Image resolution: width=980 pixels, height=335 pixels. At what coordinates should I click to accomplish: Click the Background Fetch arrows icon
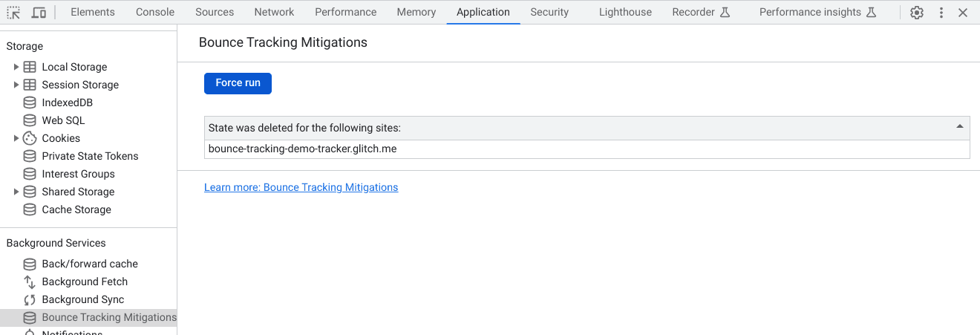tap(30, 282)
